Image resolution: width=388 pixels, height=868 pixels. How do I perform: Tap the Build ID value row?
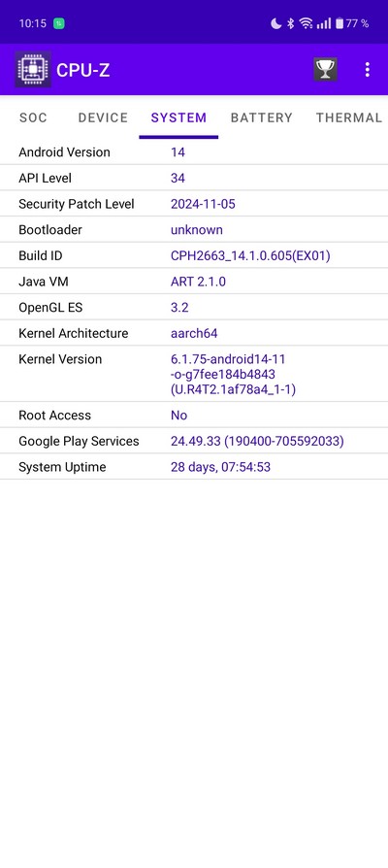pyautogui.click(x=194, y=255)
